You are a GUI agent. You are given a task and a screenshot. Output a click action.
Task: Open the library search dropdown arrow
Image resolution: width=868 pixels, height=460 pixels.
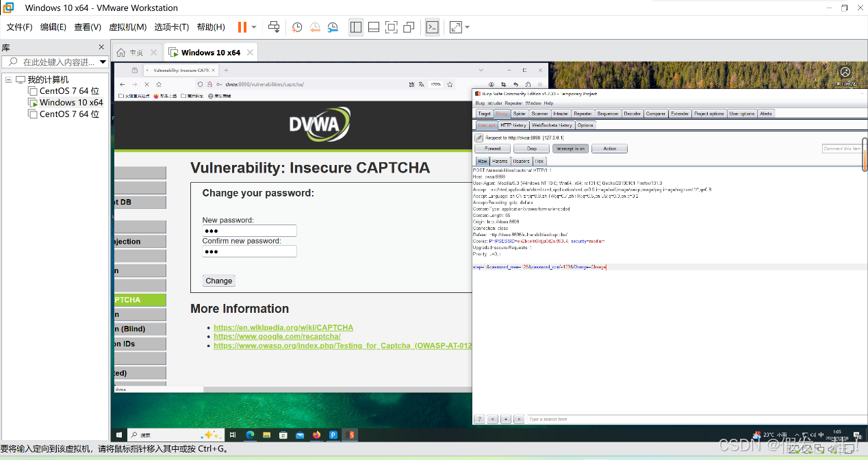coord(103,62)
